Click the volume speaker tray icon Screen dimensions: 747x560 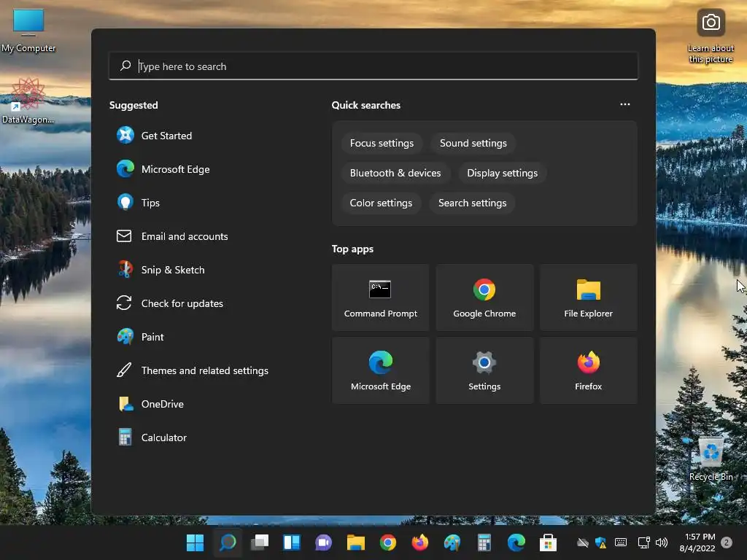(661, 542)
